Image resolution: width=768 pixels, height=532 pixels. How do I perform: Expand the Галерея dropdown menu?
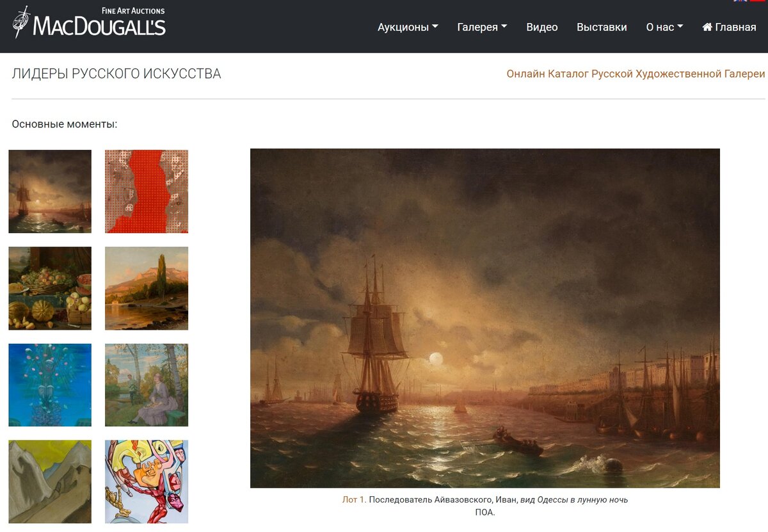482,27
